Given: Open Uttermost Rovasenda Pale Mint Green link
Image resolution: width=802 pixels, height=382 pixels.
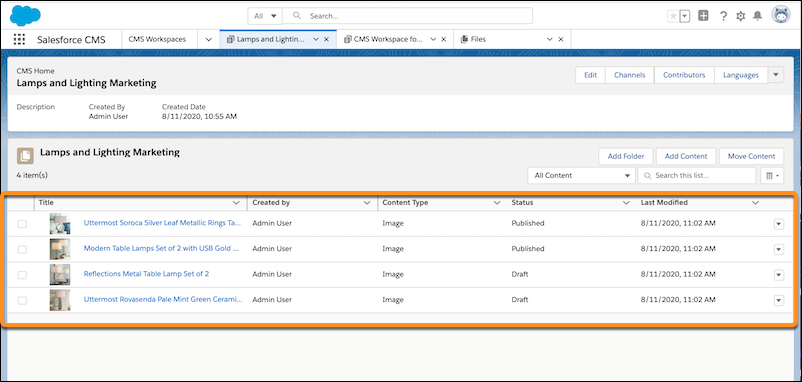Looking at the screenshot, I should pyautogui.click(x=163, y=300).
